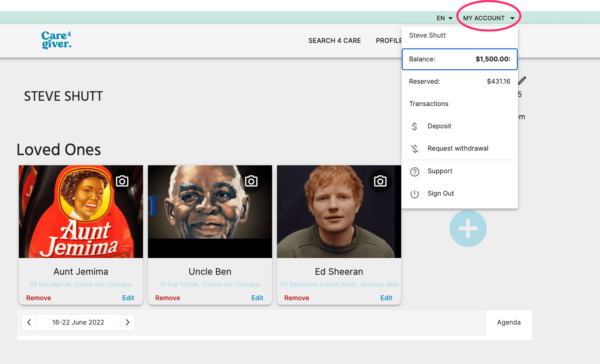Viewport: 600px width, 364px height.
Task: Go to previous week in calendar
Action: tap(29, 323)
